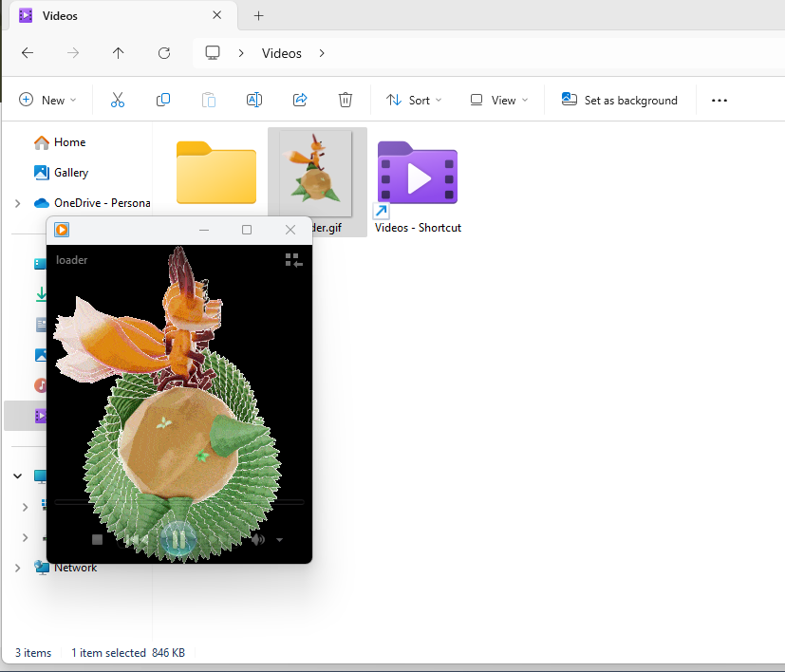The width and height of the screenshot is (785, 672).
Task: Stop the loader.gif playback
Action: pos(96,539)
